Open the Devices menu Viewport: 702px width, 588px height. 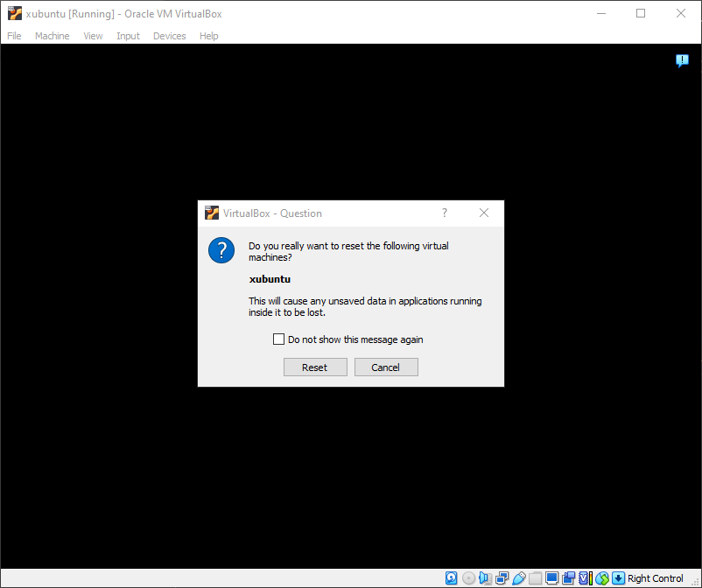[x=169, y=36]
